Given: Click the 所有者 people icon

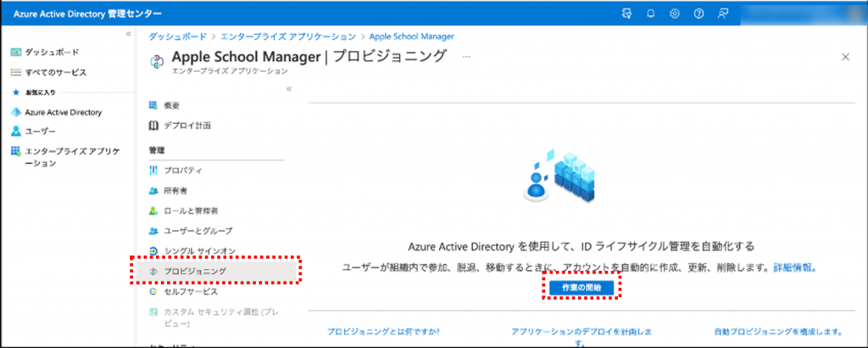Looking at the screenshot, I should pyautogui.click(x=153, y=191).
